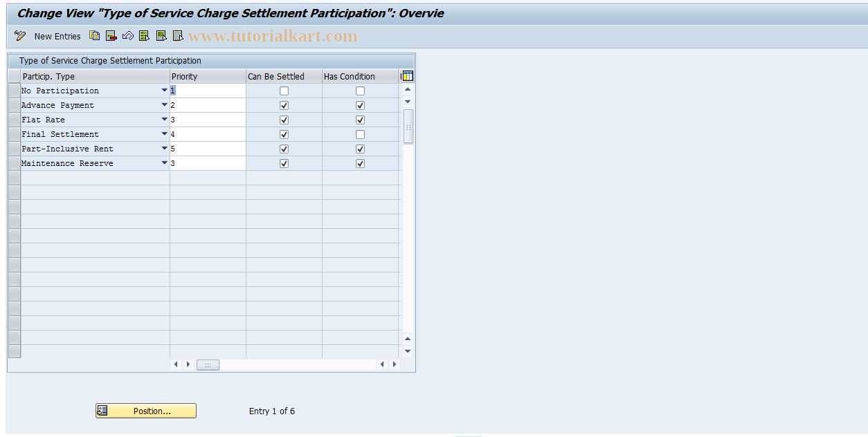Click Priority field of Maintenance Reserve row
Screen dimensions: 868x437
(x=208, y=163)
